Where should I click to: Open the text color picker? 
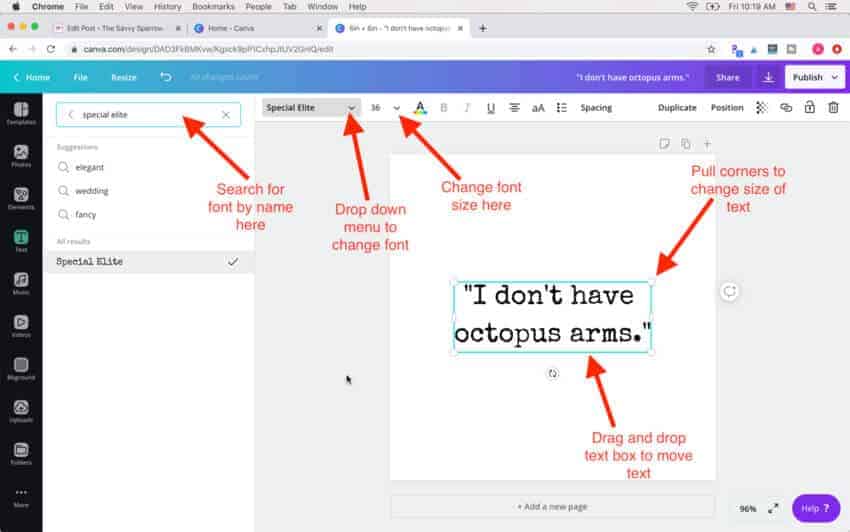(x=420, y=107)
